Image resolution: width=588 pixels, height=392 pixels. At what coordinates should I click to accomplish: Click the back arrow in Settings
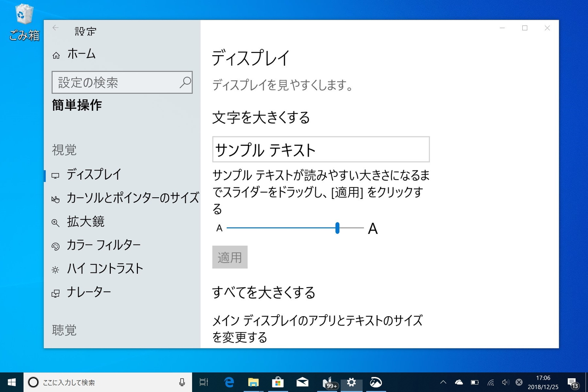[x=55, y=28]
